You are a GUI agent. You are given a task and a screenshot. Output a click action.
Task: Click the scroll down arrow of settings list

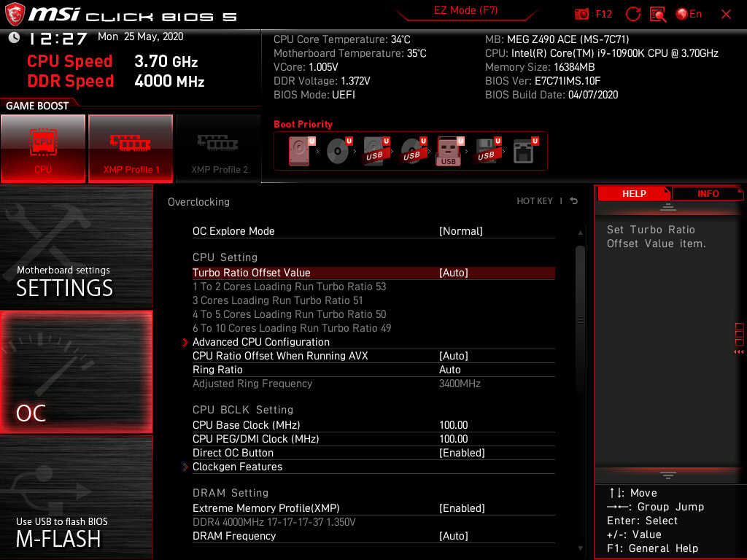pos(580,548)
